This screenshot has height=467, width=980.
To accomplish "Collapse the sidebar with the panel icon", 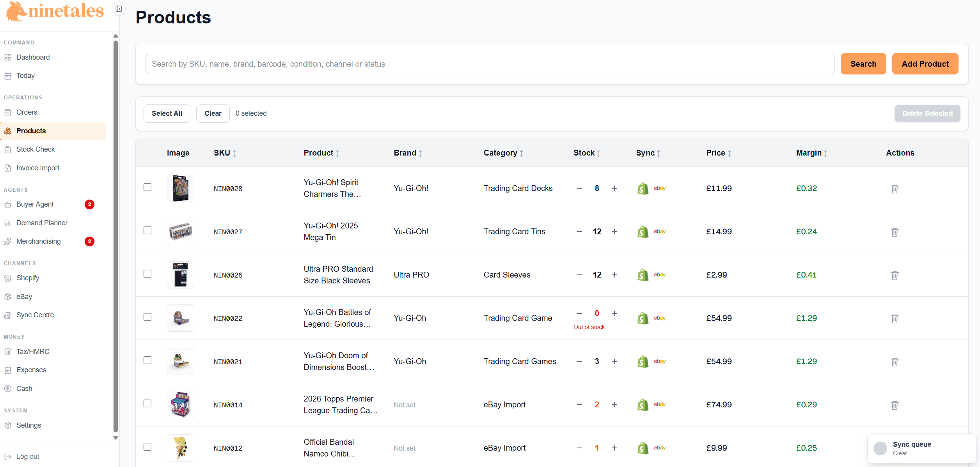I will coord(119,9).
